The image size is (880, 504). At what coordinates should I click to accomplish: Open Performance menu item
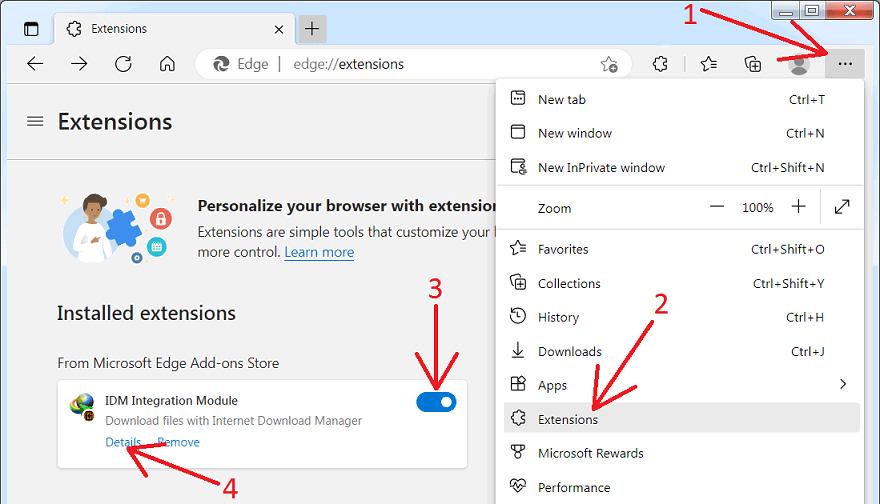pyautogui.click(x=680, y=487)
